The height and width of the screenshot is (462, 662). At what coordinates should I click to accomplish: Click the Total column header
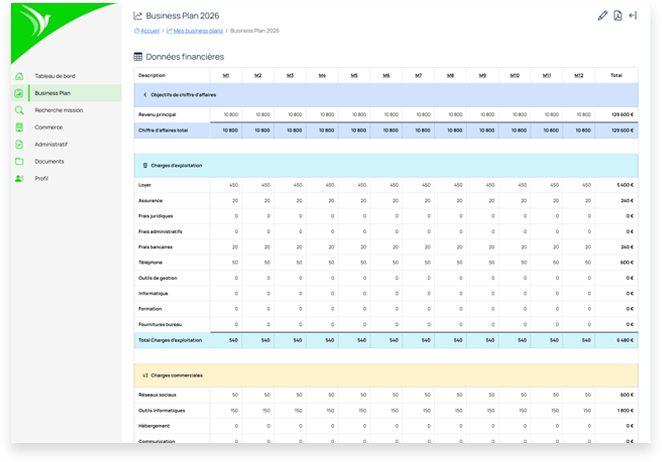pyautogui.click(x=616, y=75)
